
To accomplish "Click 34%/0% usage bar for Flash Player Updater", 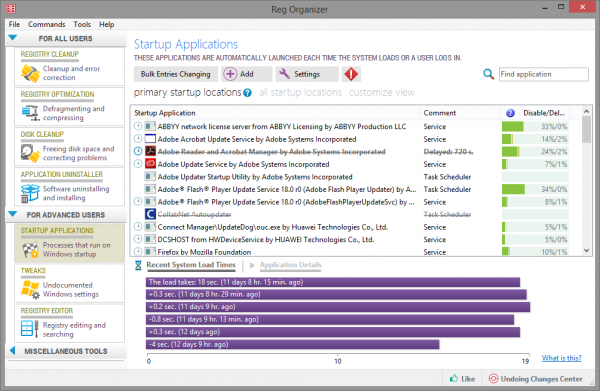I will pos(535,189).
